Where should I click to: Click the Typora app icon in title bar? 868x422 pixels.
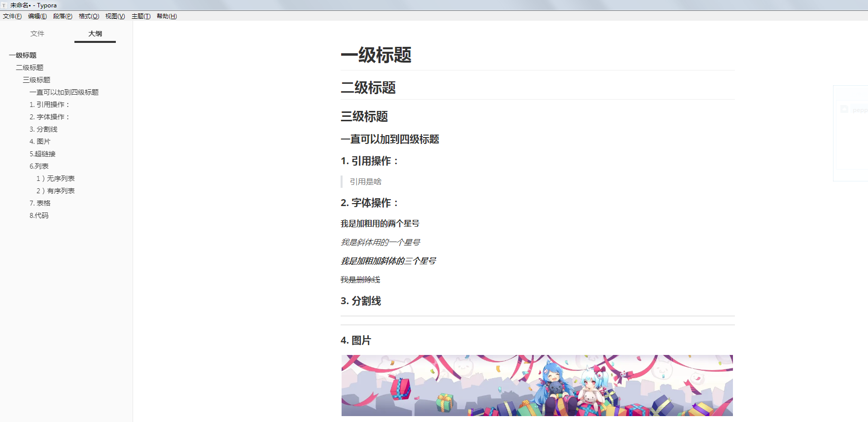pos(4,5)
